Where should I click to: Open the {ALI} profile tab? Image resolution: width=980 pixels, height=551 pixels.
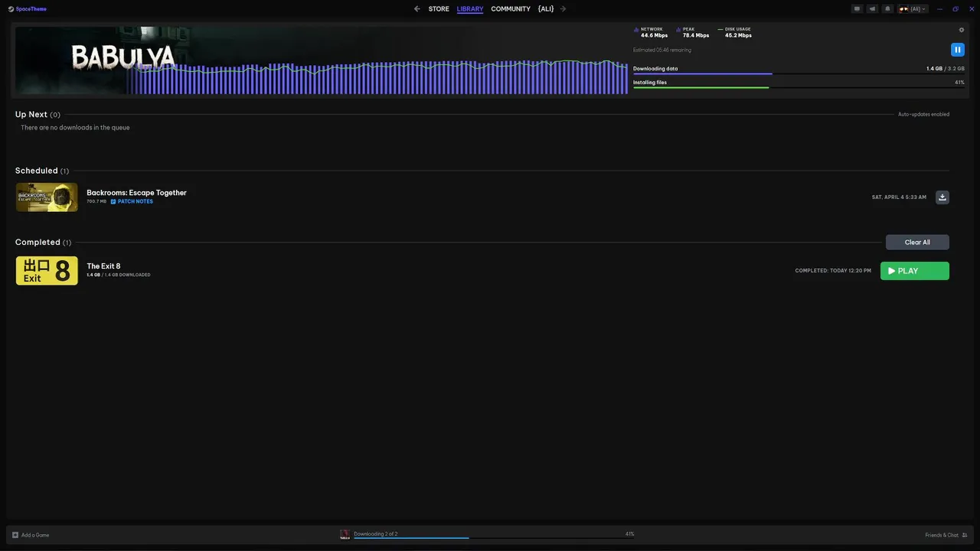546,9
